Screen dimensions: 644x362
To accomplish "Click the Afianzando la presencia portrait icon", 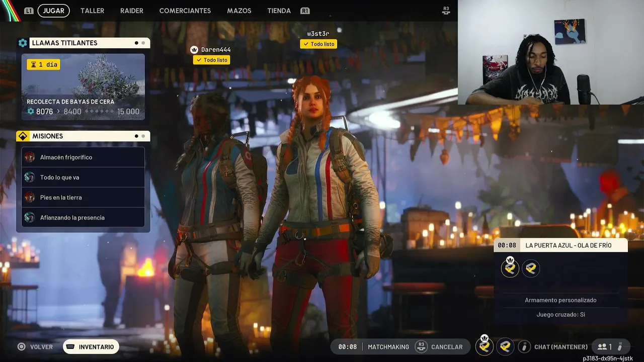I will (30, 218).
